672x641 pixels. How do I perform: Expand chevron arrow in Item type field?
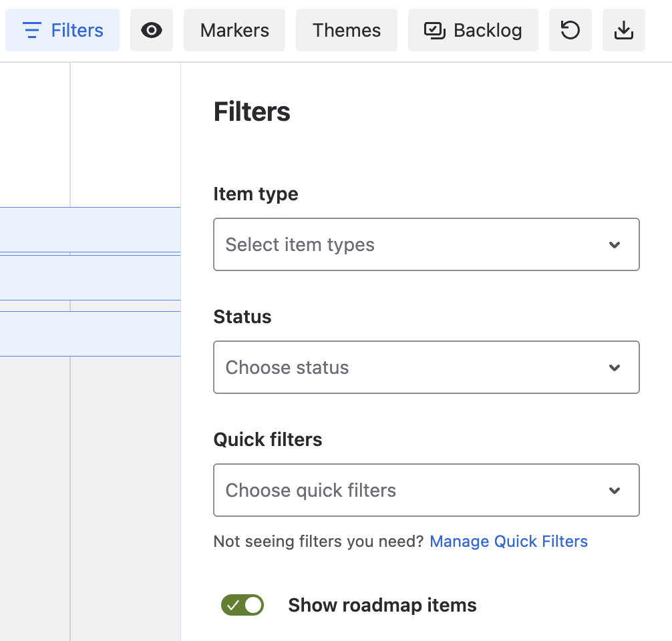click(615, 245)
